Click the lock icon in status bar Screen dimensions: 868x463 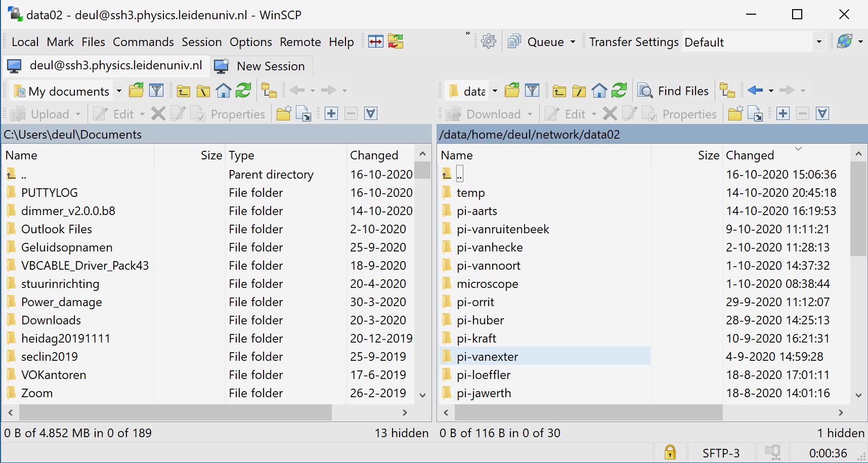tap(670, 452)
